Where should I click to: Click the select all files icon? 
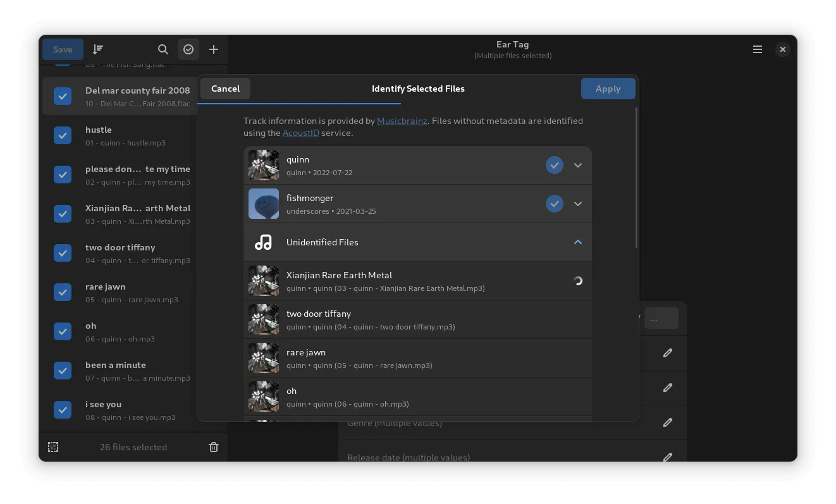coord(53,447)
